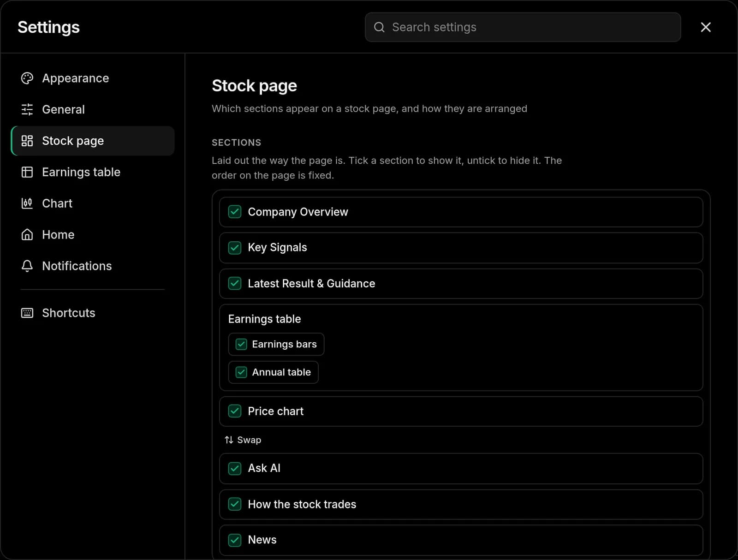738x560 pixels.
Task: Click the Key Signals label text
Action: pyautogui.click(x=277, y=248)
